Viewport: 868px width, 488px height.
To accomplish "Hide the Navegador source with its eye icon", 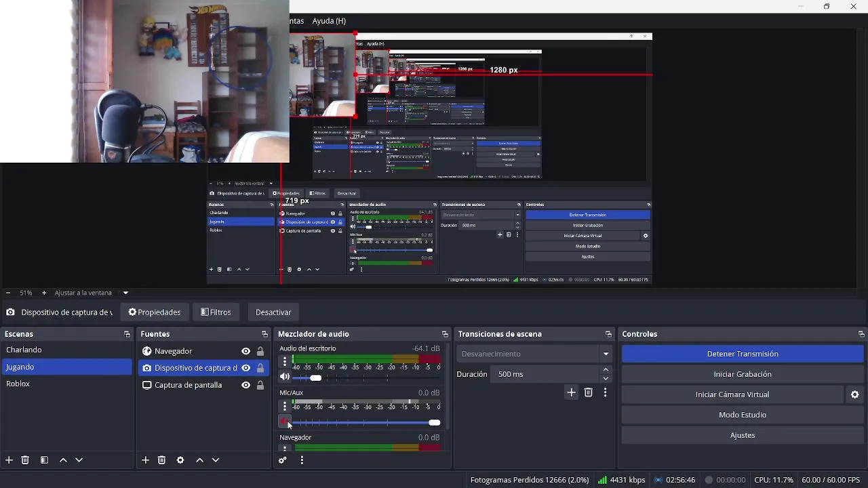I will 245,351.
